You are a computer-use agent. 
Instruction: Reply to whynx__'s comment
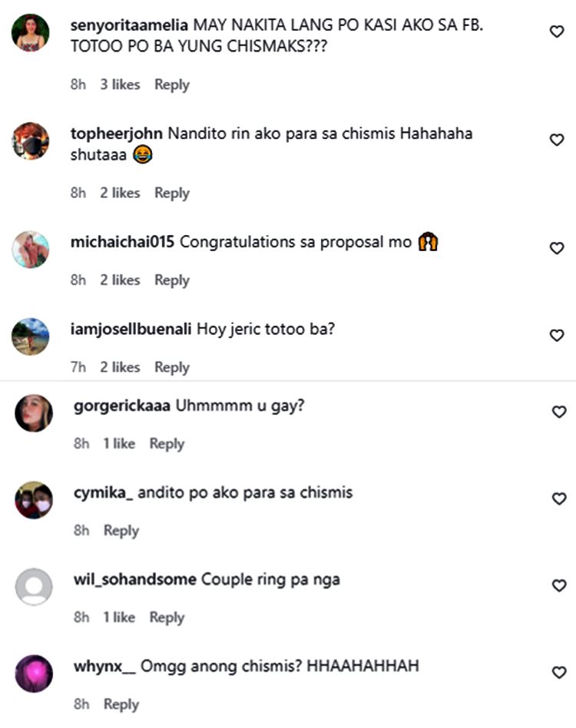(121, 704)
